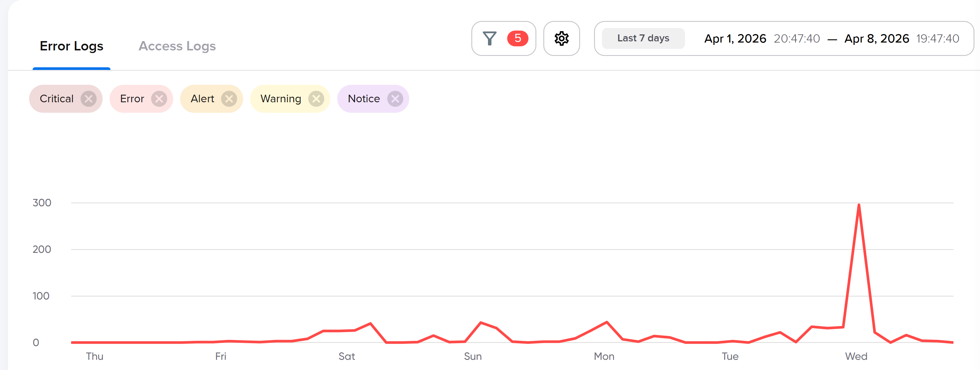
Task: Click the Mon axis label
Action: 604,356
